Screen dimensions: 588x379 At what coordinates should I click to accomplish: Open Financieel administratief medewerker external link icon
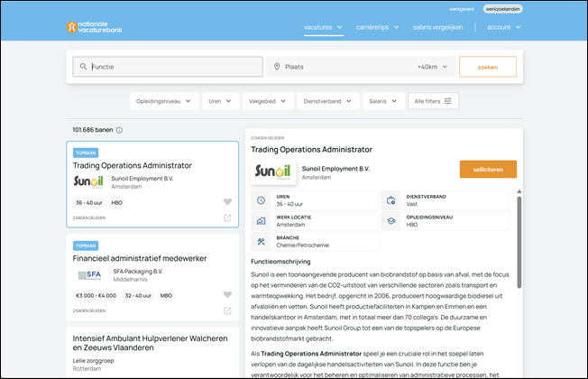tap(227, 310)
